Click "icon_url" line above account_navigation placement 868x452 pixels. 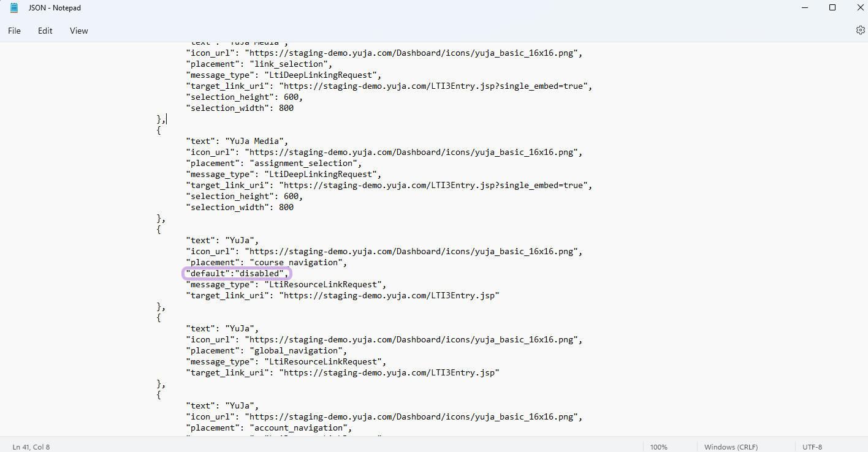(384, 417)
